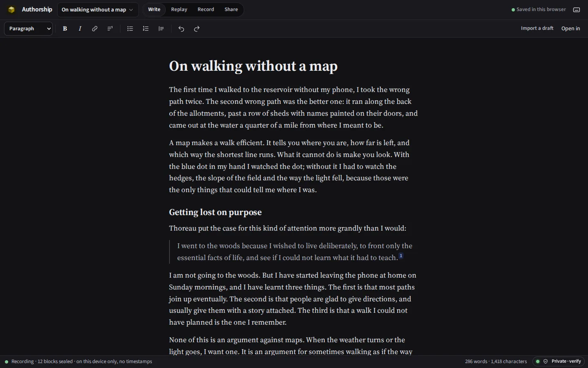The width and height of the screenshot is (588, 368).
Task: Click the heading 'Getting lost on purpose'
Action: [x=215, y=212]
